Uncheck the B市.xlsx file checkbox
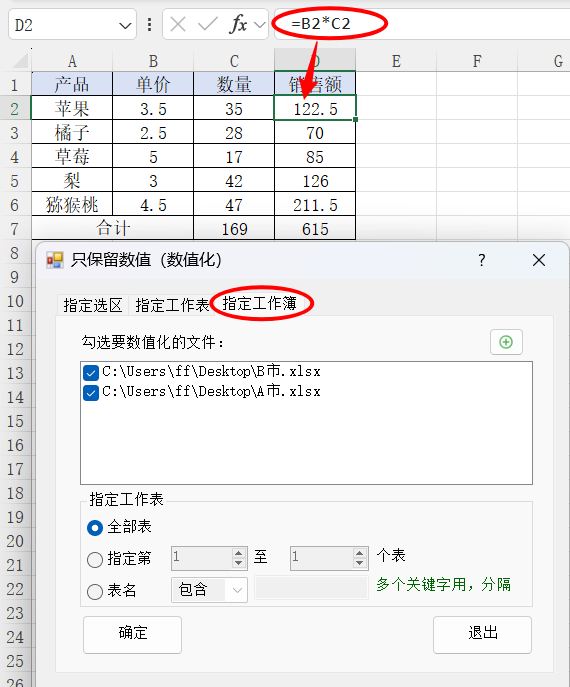 (91, 373)
